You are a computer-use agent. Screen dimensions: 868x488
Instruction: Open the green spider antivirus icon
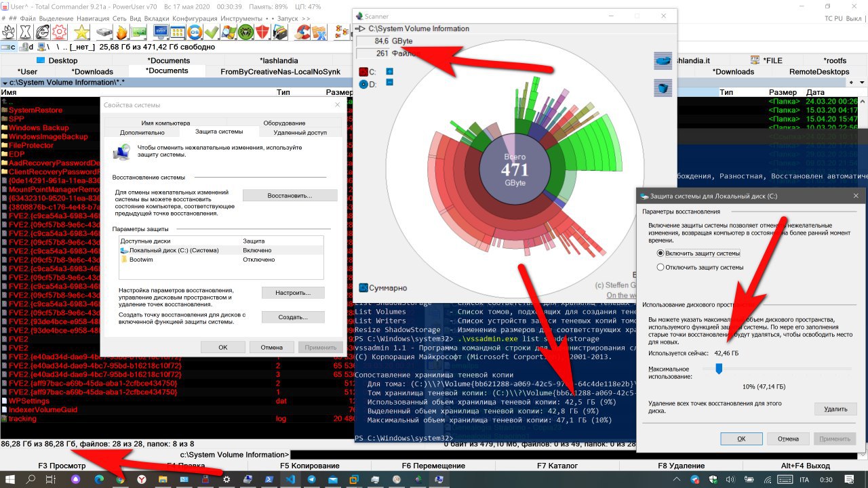pos(245,31)
